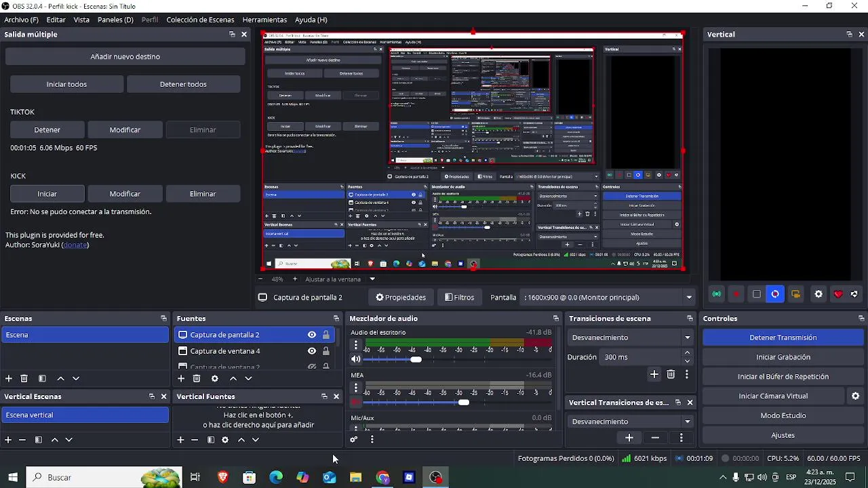Add a new scene with plus icon

(x=9, y=379)
